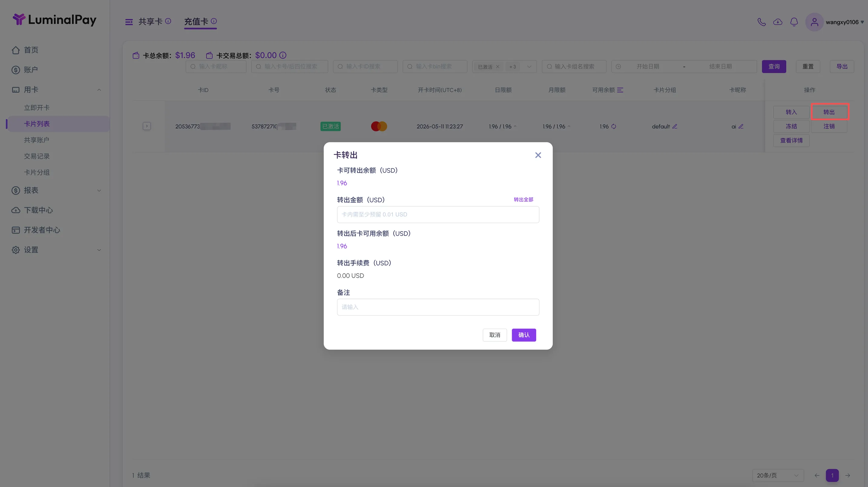Open status filter dropdown arrow

click(x=529, y=67)
